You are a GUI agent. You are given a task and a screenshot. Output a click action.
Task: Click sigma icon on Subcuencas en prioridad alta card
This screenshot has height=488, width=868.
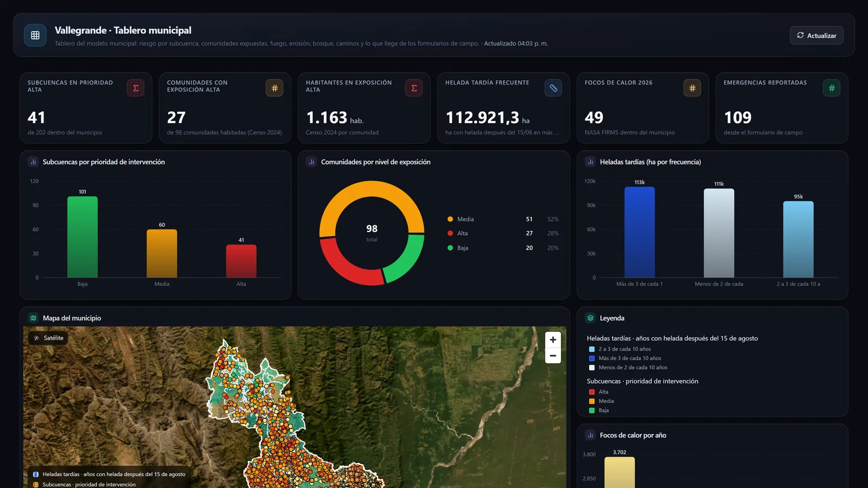click(136, 88)
